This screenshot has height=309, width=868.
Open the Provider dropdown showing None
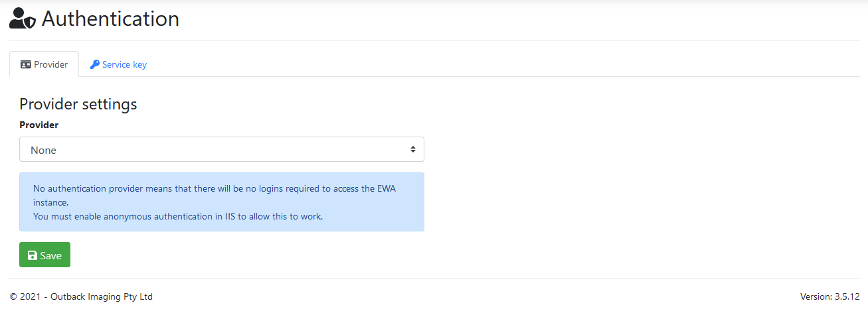[x=221, y=150]
